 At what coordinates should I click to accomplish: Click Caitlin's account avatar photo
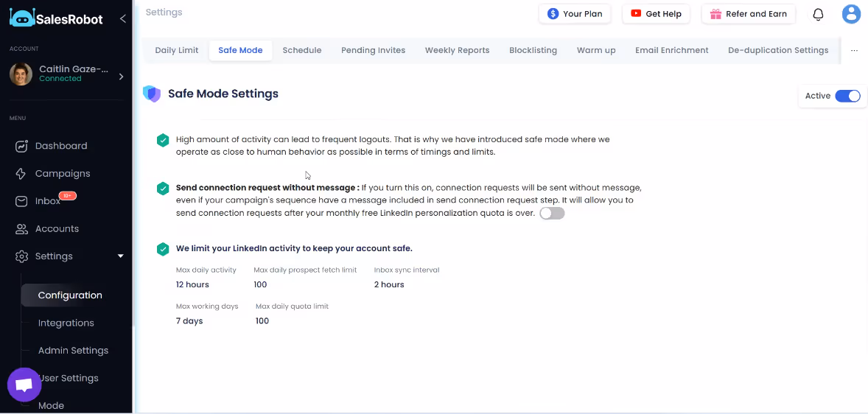(x=21, y=74)
